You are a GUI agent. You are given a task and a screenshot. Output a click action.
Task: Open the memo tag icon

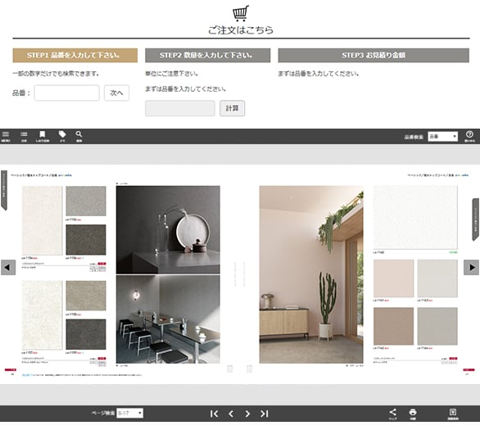(62, 136)
